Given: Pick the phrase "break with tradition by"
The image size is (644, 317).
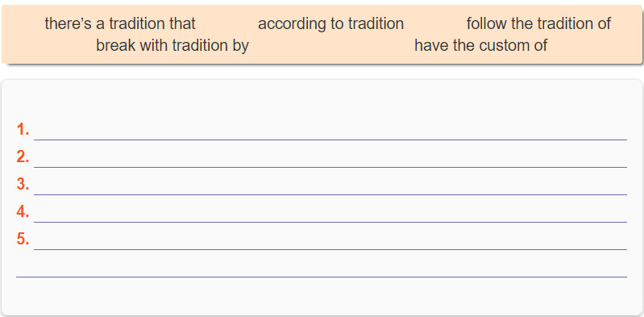Looking at the screenshot, I should coord(172,45).
